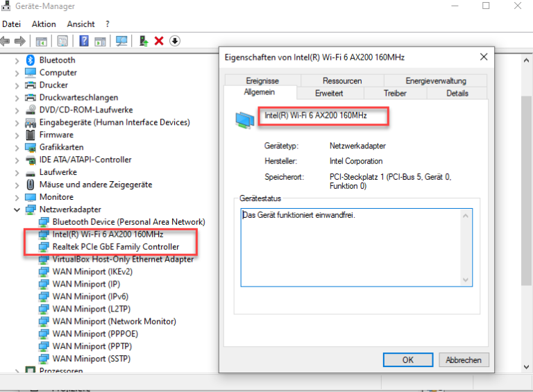Scan for hardware changes monitor icon
The width and height of the screenshot is (533, 392).
click(x=121, y=41)
